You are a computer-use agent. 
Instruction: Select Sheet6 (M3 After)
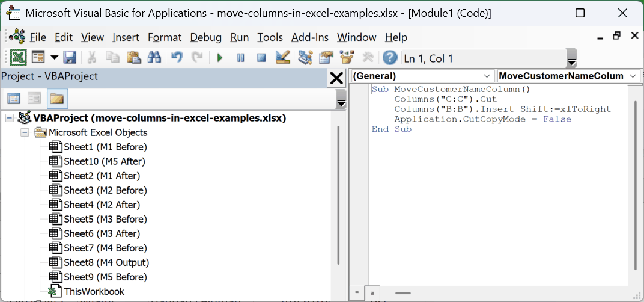102,233
